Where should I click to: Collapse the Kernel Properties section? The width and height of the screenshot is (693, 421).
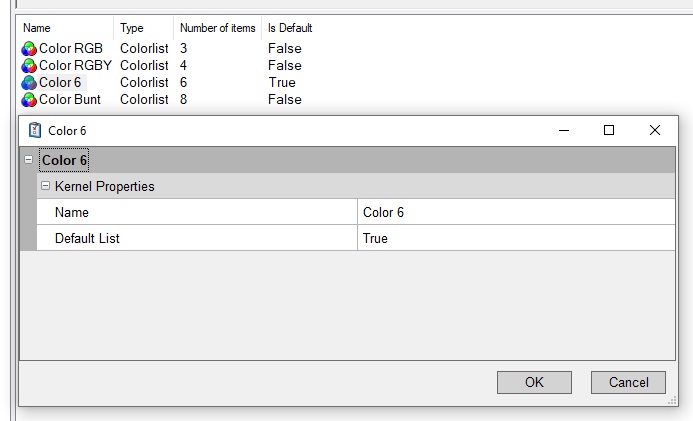(45, 186)
